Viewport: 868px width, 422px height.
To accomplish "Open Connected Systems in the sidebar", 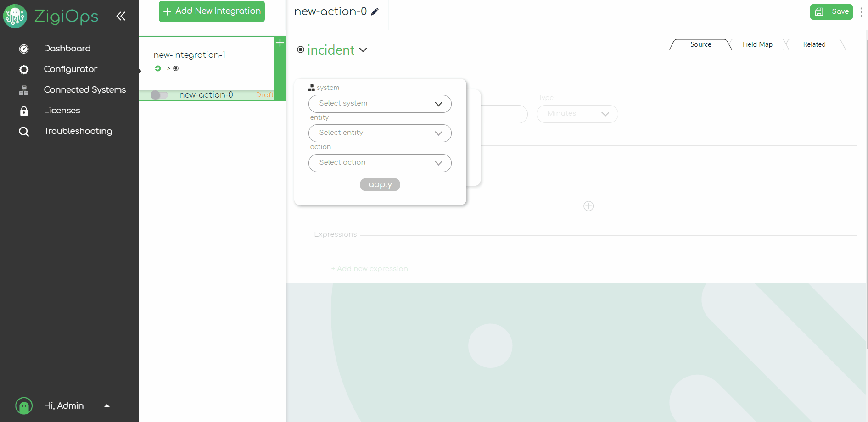I will click(84, 90).
